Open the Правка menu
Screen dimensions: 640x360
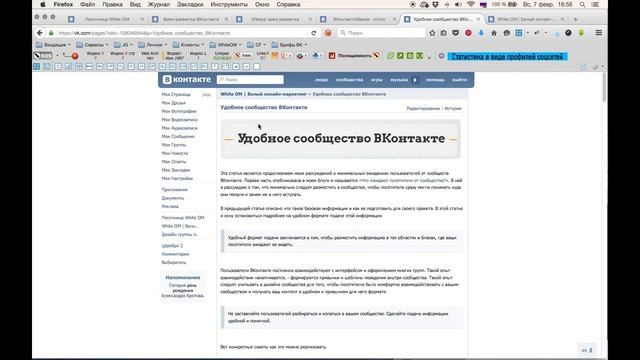(112, 4)
